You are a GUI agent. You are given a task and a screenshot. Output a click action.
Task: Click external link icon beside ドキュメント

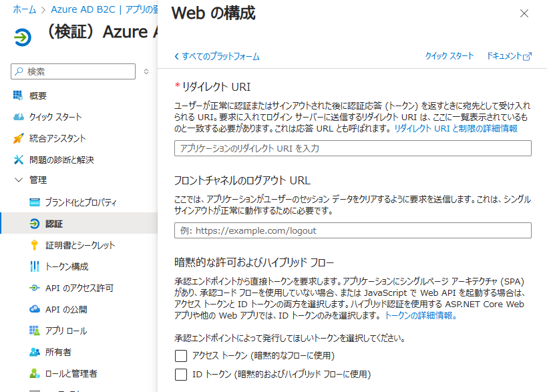[x=528, y=56]
